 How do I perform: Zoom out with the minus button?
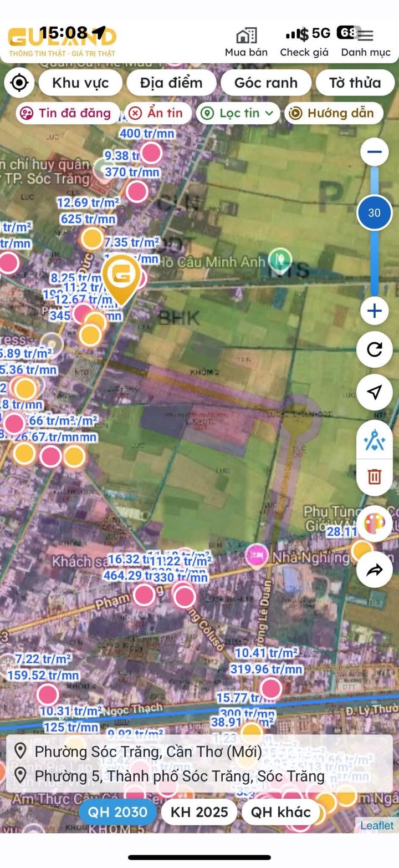375,152
